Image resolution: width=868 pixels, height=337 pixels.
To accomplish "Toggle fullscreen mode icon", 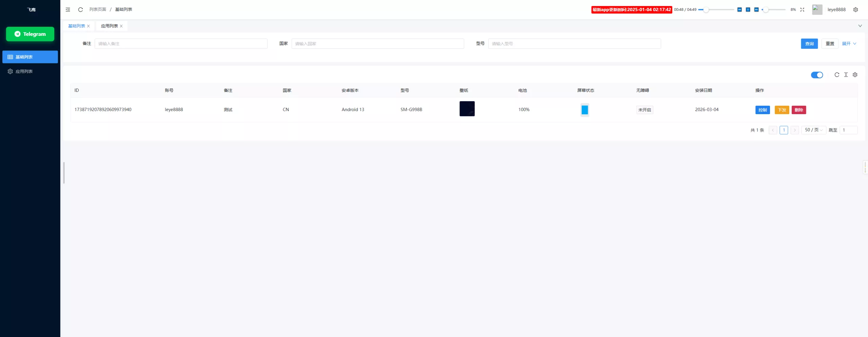I will (x=802, y=9).
